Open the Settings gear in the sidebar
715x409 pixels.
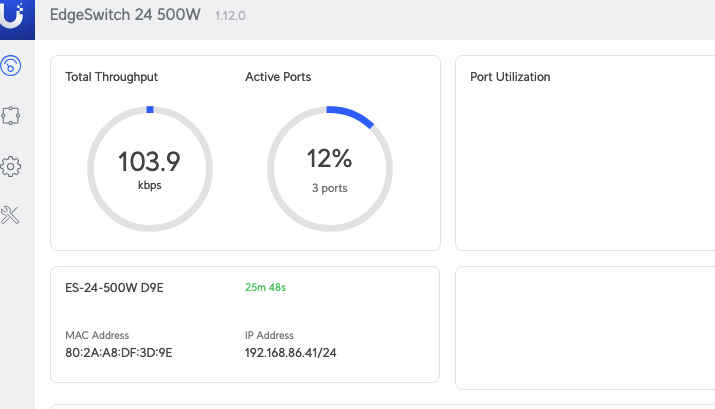11,166
